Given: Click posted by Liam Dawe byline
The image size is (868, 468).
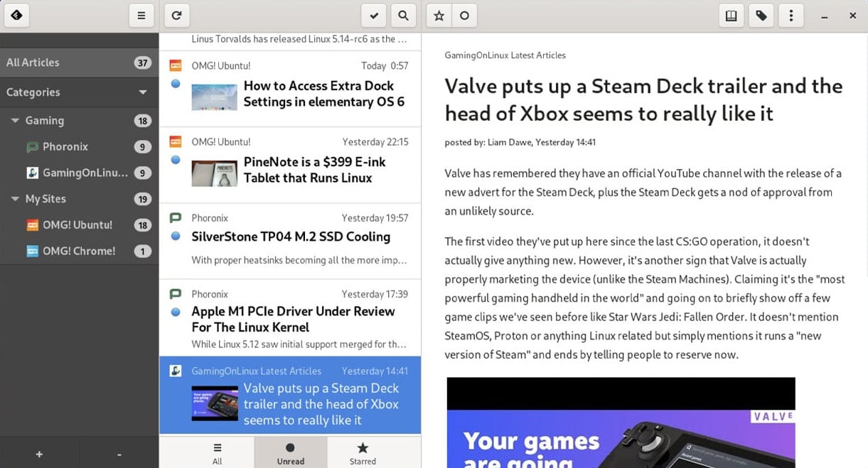Looking at the screenshot, I should pyautogui.click(x=520, y=142).
